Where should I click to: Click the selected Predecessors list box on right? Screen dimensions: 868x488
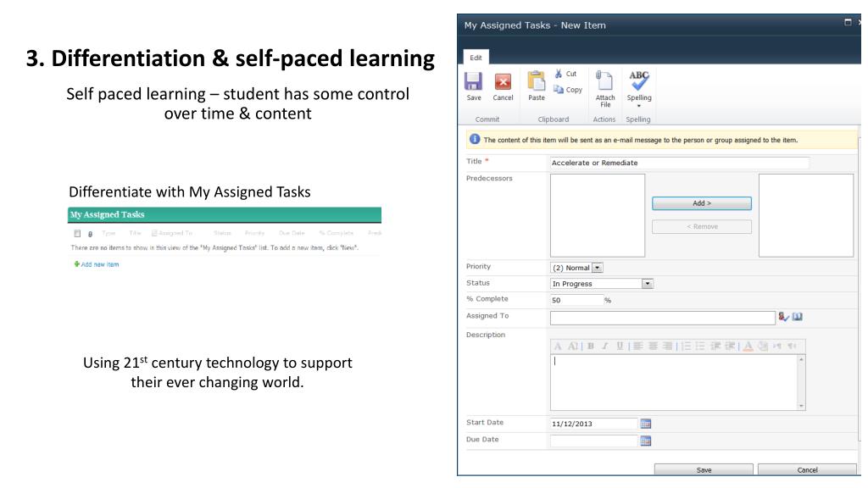[x=806, y=215]
